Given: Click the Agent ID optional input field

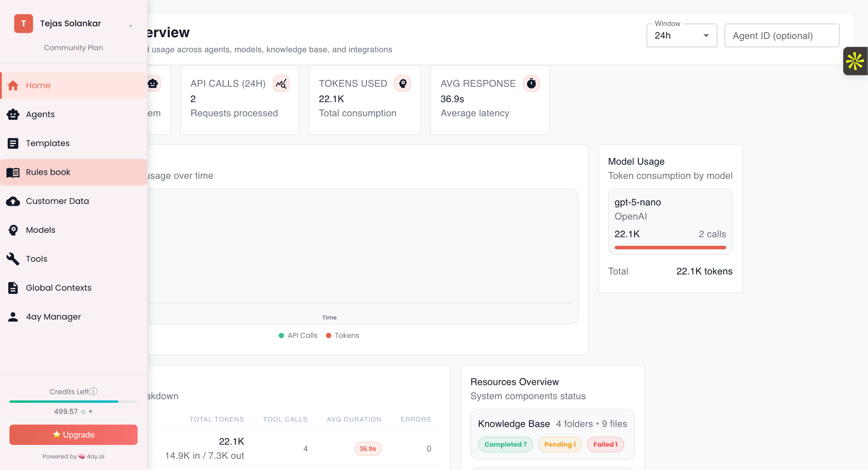Looking at the screenshot, I should click(x=782, y=36).
